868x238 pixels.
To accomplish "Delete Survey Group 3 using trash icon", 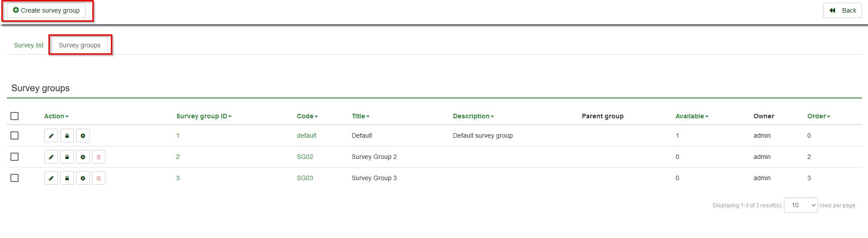I will tap(99, 178).
